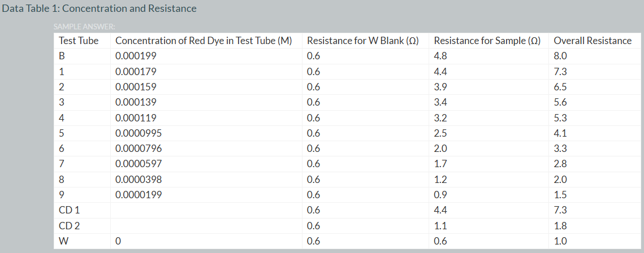Viewport: 644px width, 253px height.
Task: Click the sample resistance value 3.9
Action: click(x=440, y=87)
